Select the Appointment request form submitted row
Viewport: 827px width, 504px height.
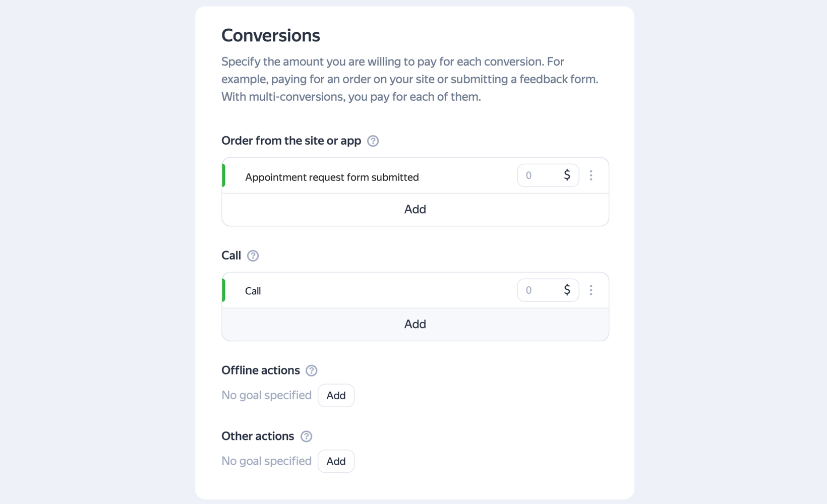pos(332,177)
